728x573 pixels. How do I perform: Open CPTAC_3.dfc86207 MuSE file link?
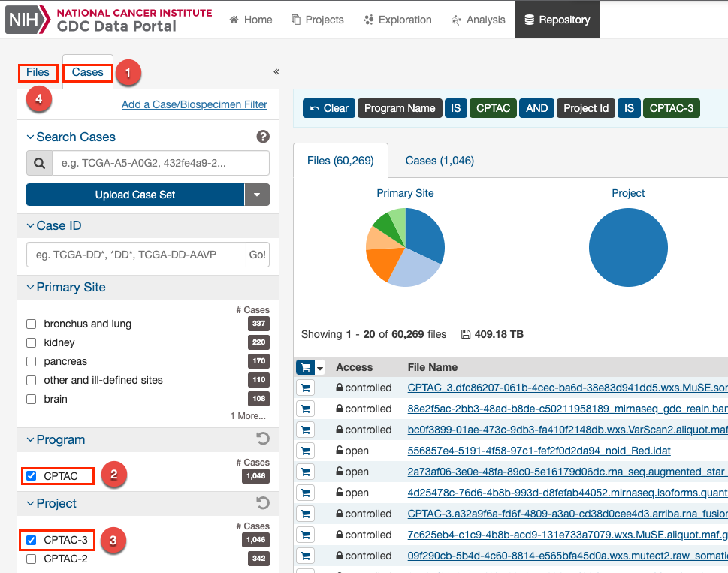[x=567, y=388]
